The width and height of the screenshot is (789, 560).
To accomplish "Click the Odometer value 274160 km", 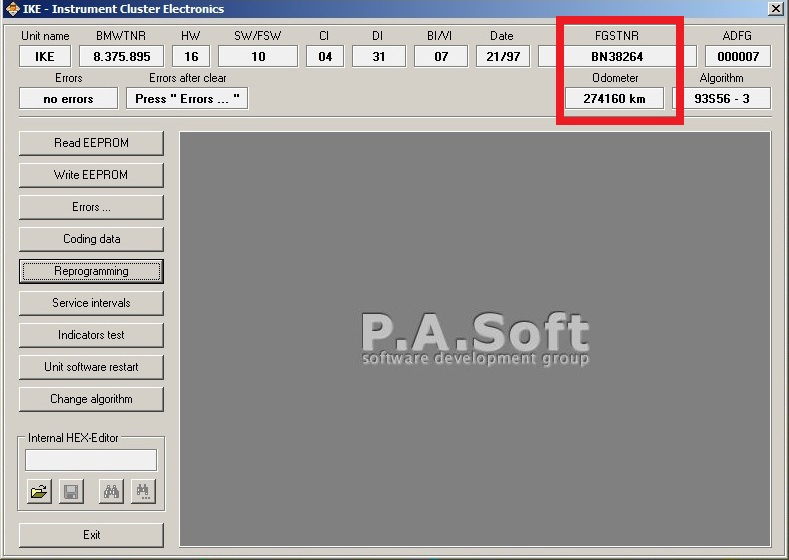I will coord(614,99).
